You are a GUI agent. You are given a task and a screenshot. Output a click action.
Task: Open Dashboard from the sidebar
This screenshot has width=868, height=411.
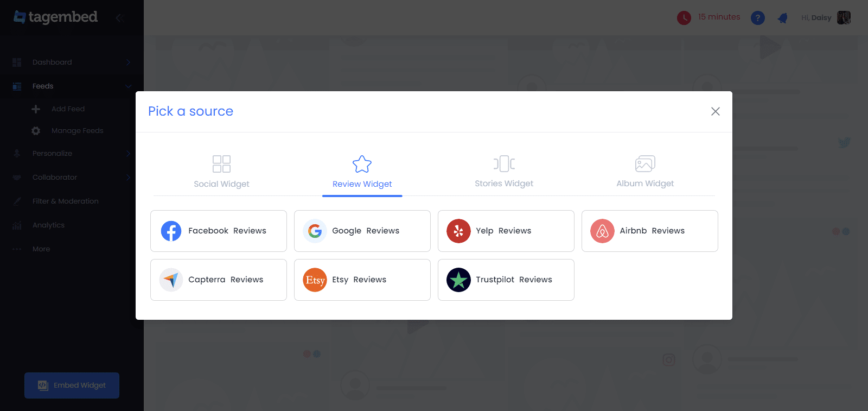tap(72, 62)
